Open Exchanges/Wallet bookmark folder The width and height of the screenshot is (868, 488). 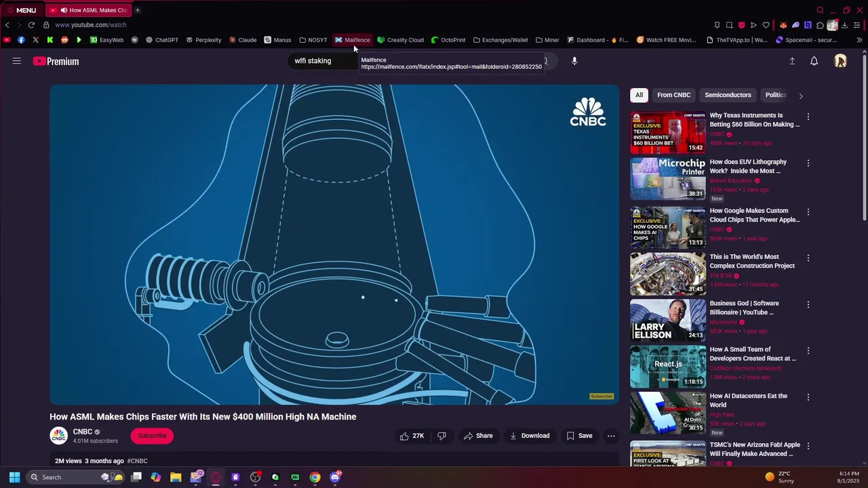click(500, 40)
